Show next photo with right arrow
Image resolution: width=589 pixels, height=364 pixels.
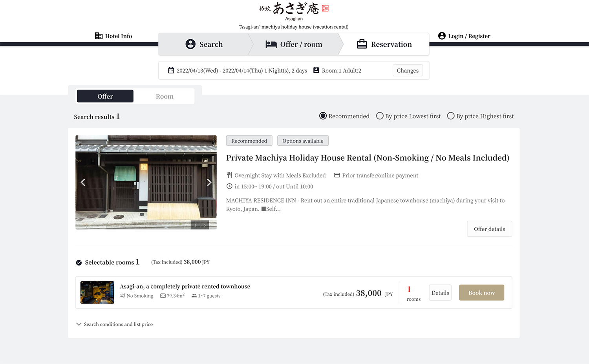pyautogui.click(x=209, y=182)
